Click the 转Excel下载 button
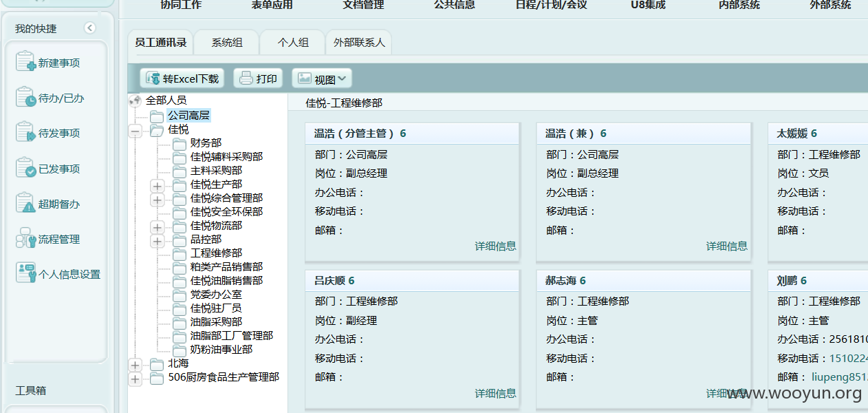This screenshot has width=868, height=413. click(182, 78)
